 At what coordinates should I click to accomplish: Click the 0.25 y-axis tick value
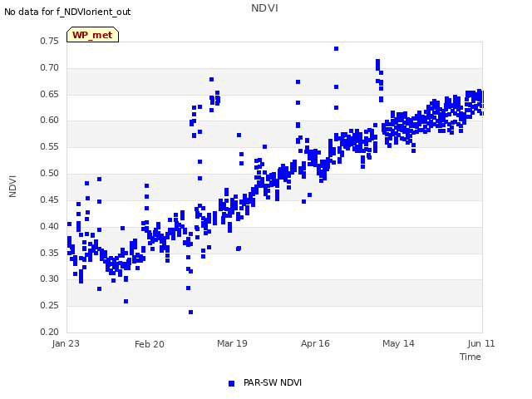(50, 305)
